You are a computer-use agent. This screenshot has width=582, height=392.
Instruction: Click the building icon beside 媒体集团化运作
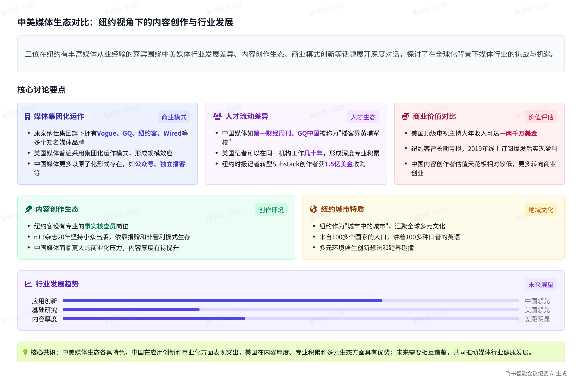tap(27, 116)
